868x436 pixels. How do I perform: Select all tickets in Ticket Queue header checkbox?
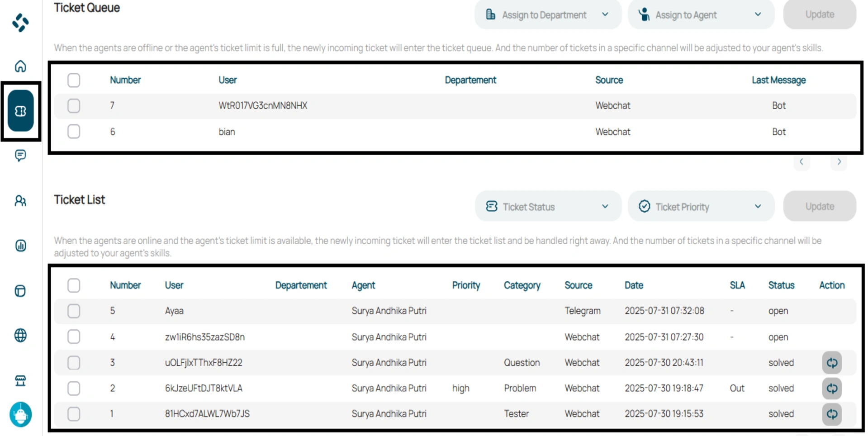(x=74, y=80)
